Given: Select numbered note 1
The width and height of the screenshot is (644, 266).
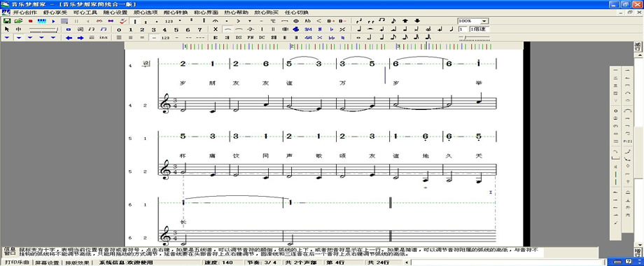Looking at the screenshot, I should coord(131,29).
